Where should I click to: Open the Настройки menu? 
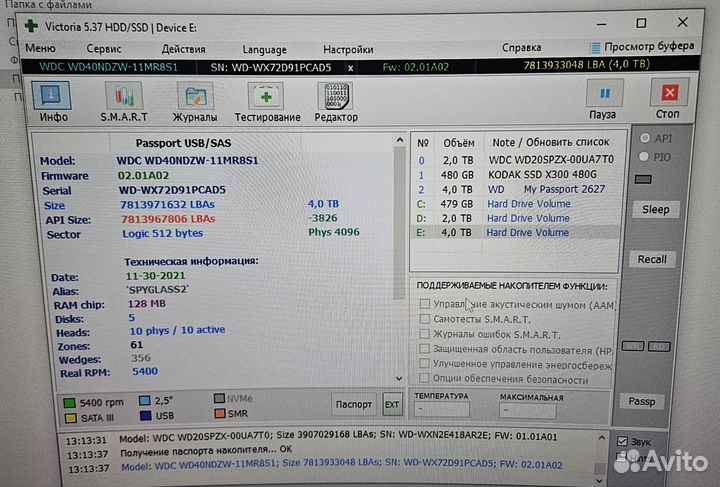pyautogui.click(x=348, y=49)
